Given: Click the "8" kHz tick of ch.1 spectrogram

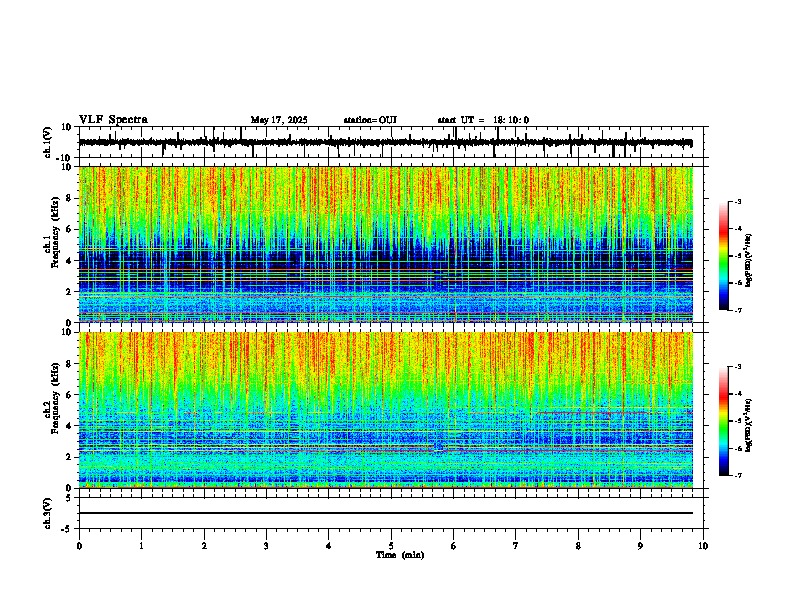Looking at the screenshot, I should (69, 198).
